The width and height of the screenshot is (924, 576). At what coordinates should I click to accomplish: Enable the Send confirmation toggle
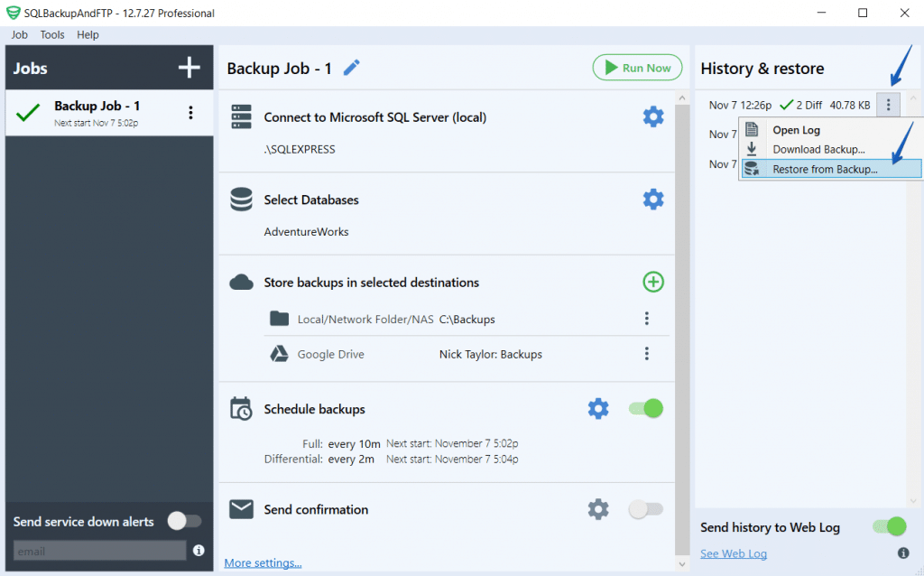[645, 509]
